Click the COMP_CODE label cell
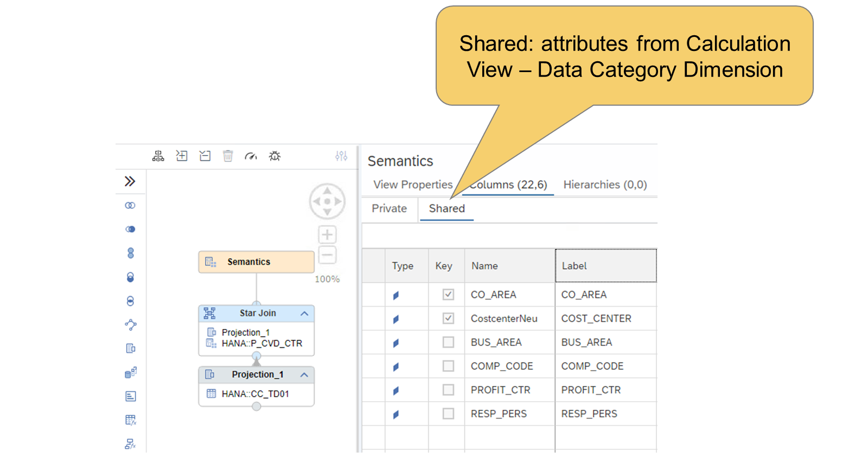This screenshot has height=458, width=868. (x=606, y=366)
